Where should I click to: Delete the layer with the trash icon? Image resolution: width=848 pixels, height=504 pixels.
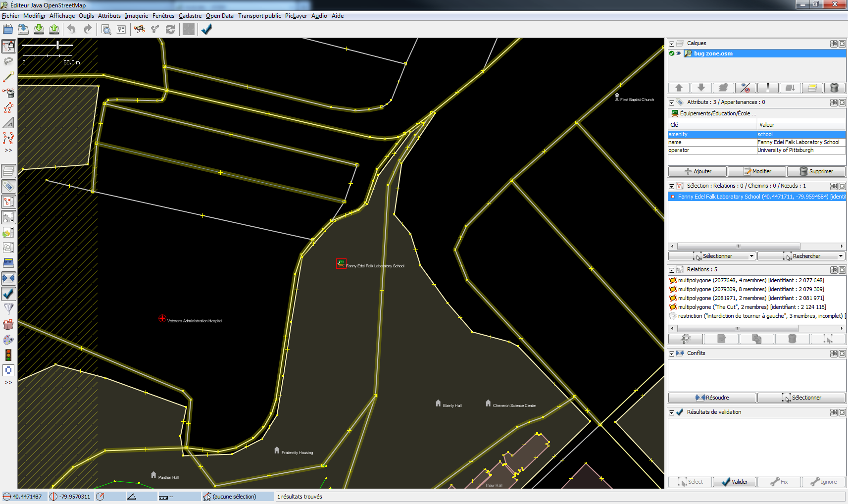coord(834,88)
